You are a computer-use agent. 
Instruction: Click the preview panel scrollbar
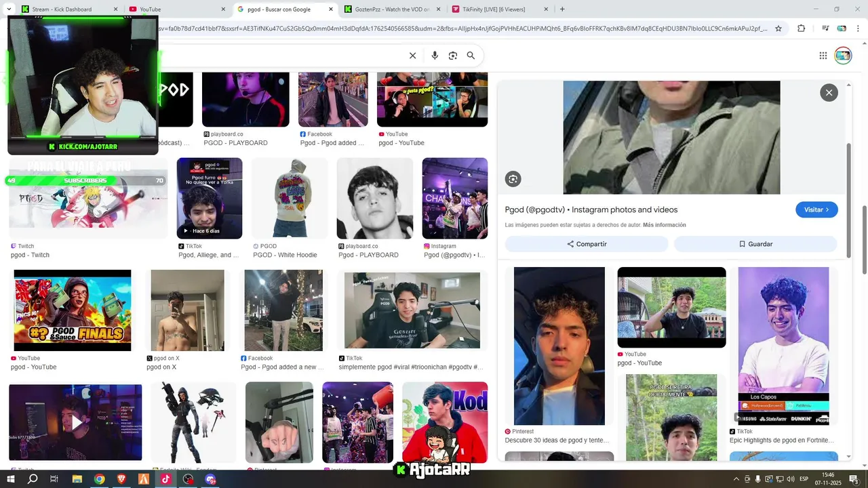coord(848,200)
